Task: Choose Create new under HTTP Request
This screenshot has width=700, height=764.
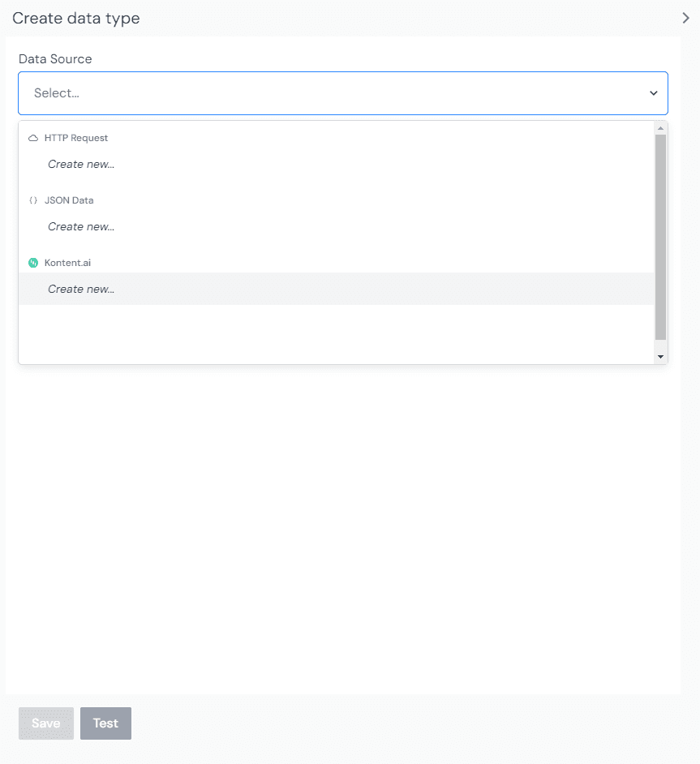Action: point(80,164)
